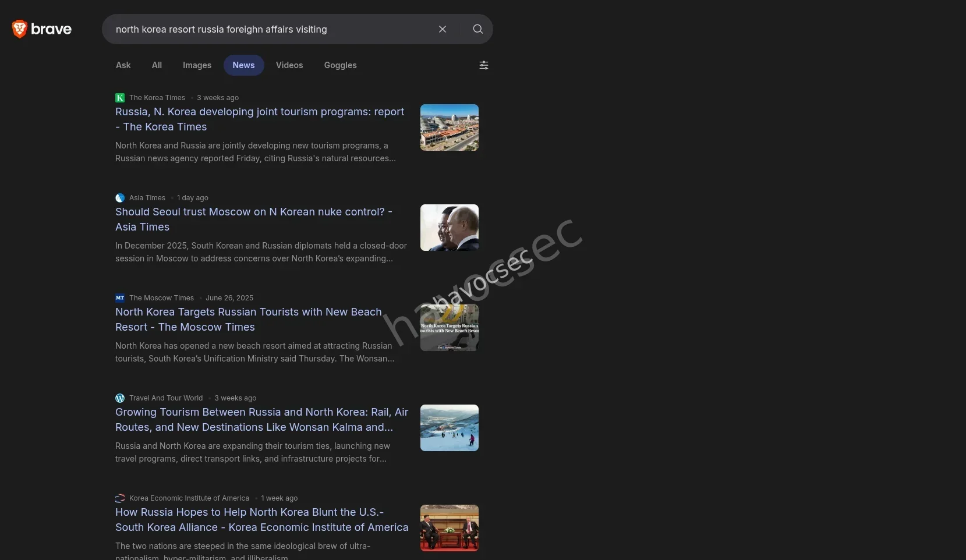This screenshot has width=966, height=560.
Task: Switch to the Ask tab
Action: click(x=123, y=65)
